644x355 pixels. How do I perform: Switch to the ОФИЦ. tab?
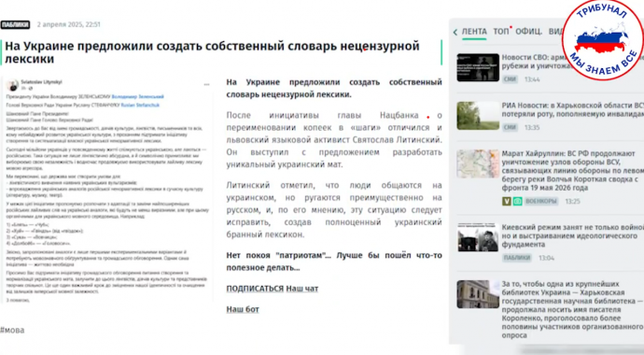[x=528, y=32]
